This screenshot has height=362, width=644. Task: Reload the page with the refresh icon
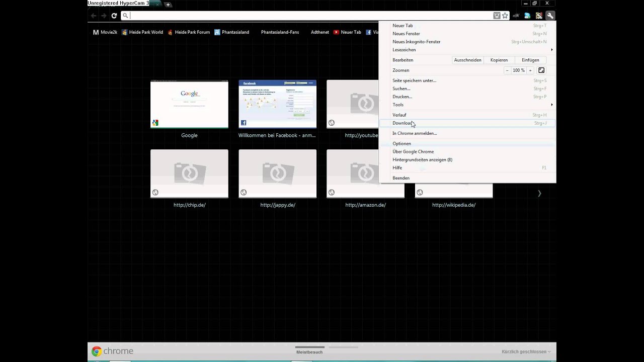pos(114,16)
